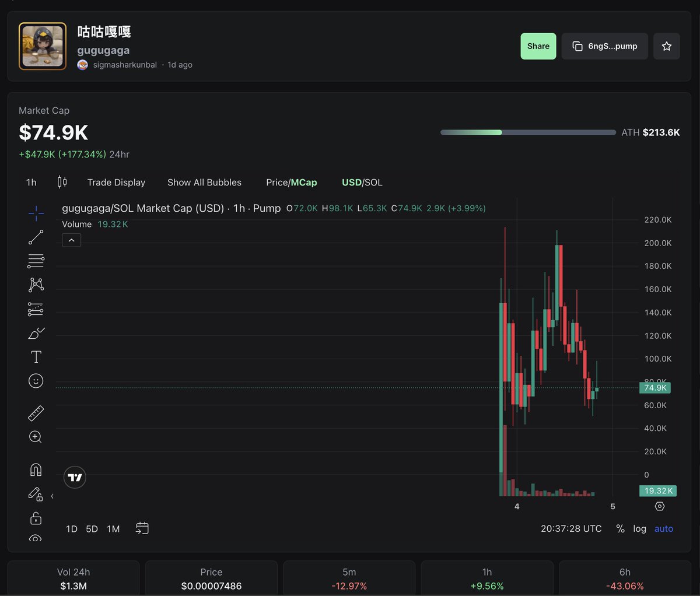Select the zoom in tool
The width and height of the screenshot is (700, 596).
pyautogui.click(x=36, y=437)
